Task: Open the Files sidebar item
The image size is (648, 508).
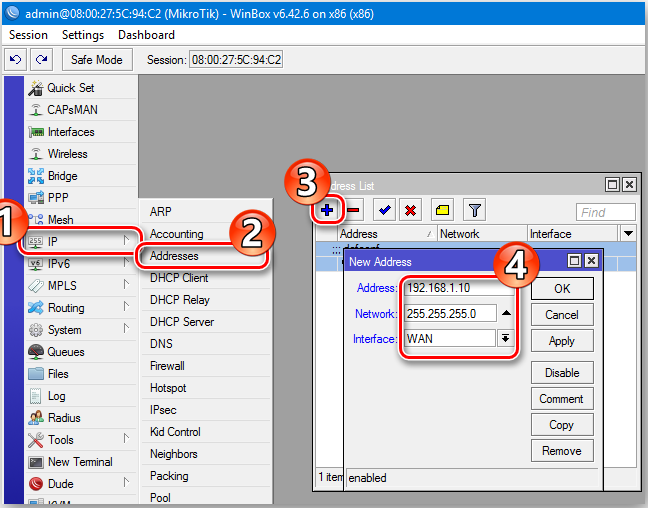Action: [81, 374]
